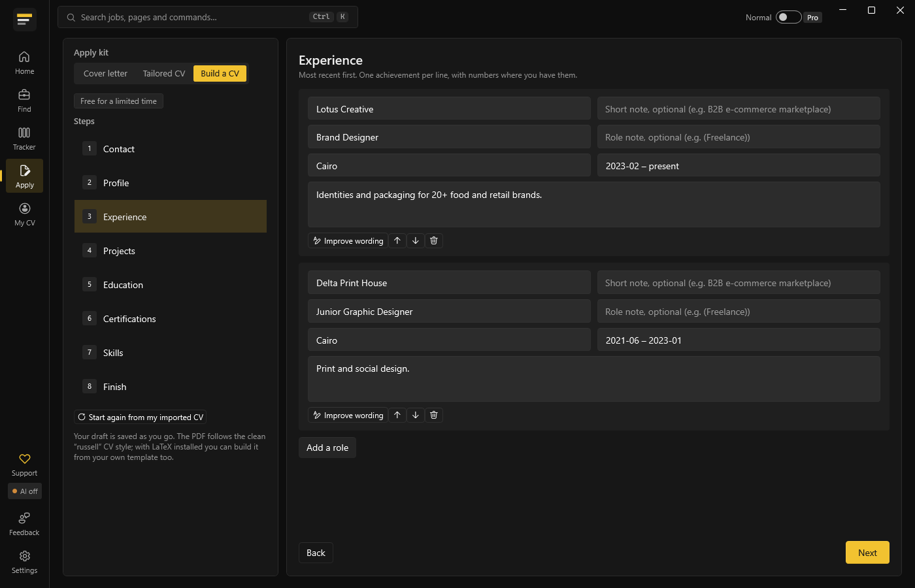Viewport: 915px width, 588px height.
Task: Go to step 2 Profile
Action: click(x=171, y=183)
